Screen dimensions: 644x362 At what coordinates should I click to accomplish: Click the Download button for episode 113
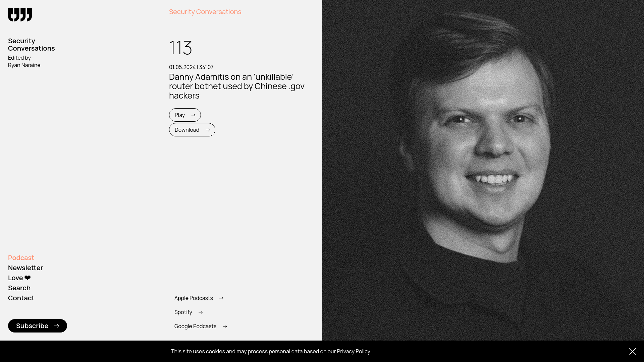tap(192, 129)
